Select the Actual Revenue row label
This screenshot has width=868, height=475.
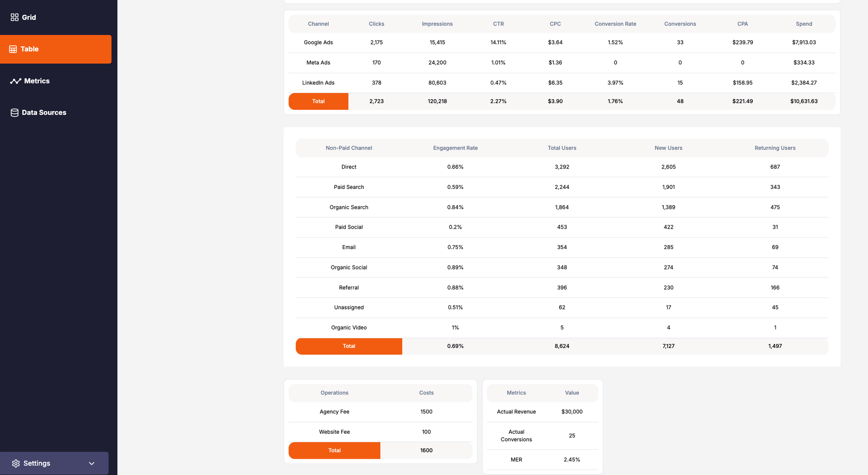coord(516,412)
